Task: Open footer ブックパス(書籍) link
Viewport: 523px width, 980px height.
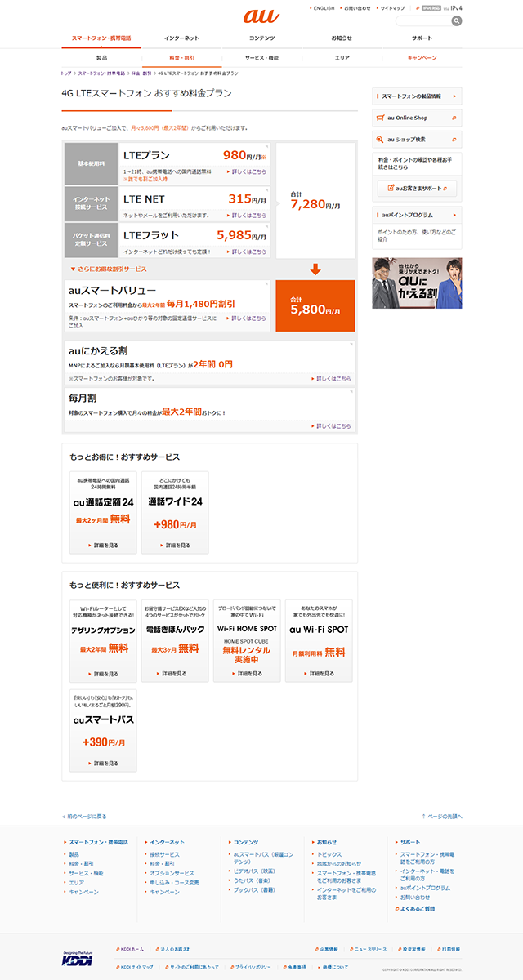Action: (253, 889)
